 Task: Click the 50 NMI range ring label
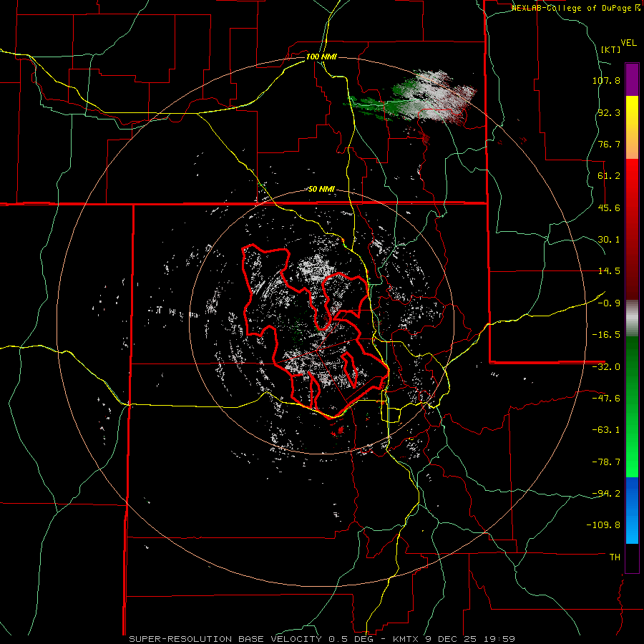click(x=321, y=190)
